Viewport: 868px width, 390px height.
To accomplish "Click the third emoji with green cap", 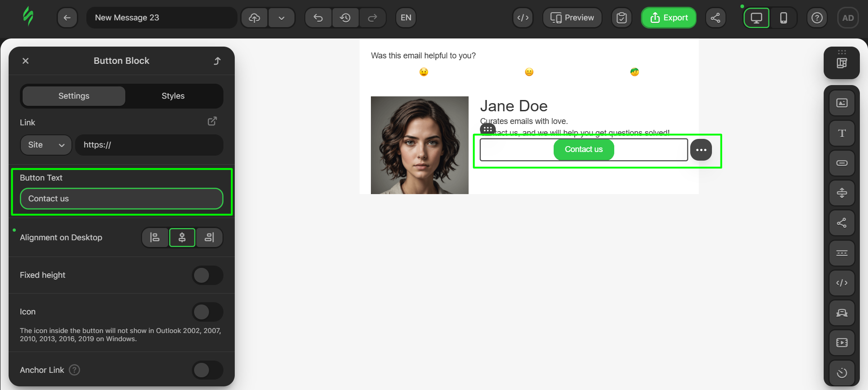I will 635,72.
